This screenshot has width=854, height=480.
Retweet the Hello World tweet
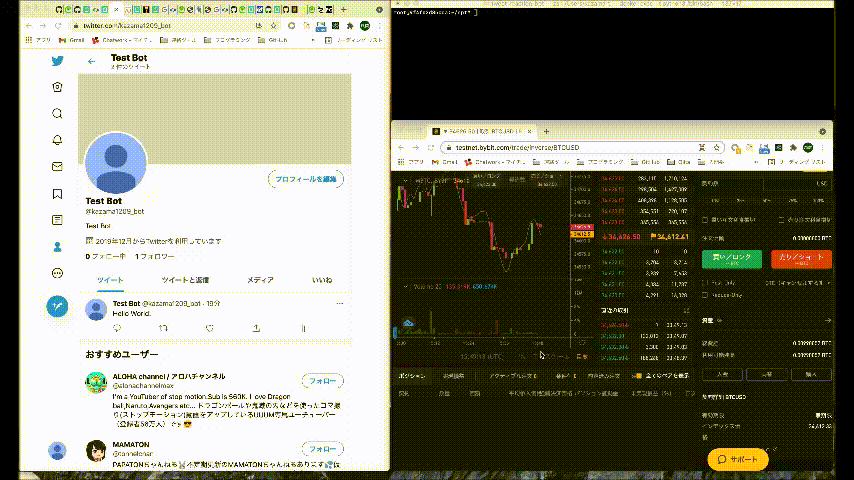pyautogui.click(x=163, y=328)
